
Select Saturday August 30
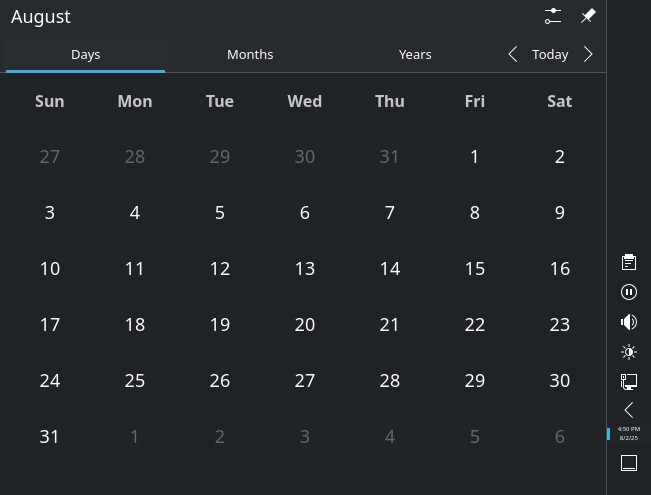559,381
